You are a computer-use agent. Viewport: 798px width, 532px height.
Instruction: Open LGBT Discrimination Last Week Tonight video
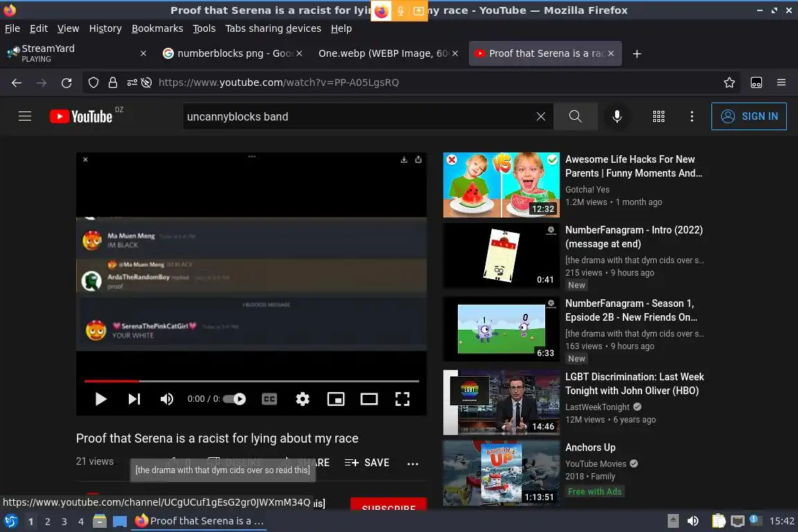tap(635, 383)
